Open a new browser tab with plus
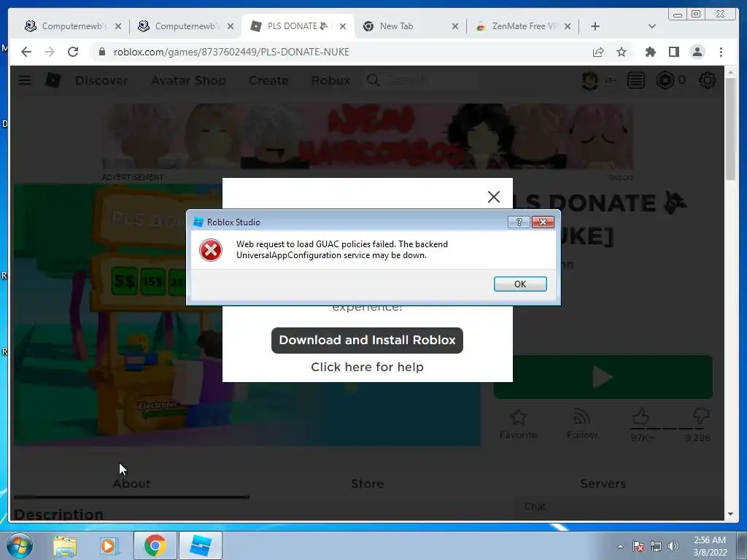Screen dimensions: 747x560 [595, 26]
